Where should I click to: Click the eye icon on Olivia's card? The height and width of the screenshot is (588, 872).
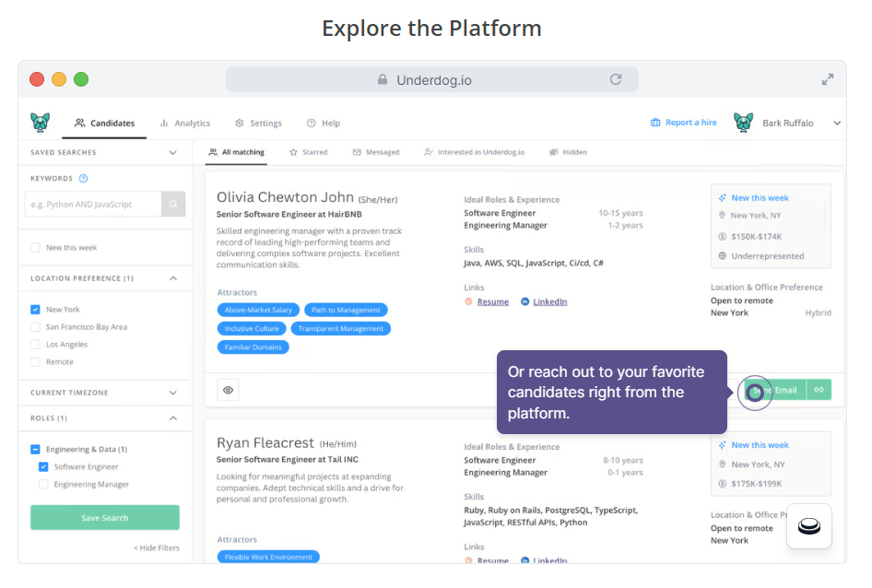[228, 390]
